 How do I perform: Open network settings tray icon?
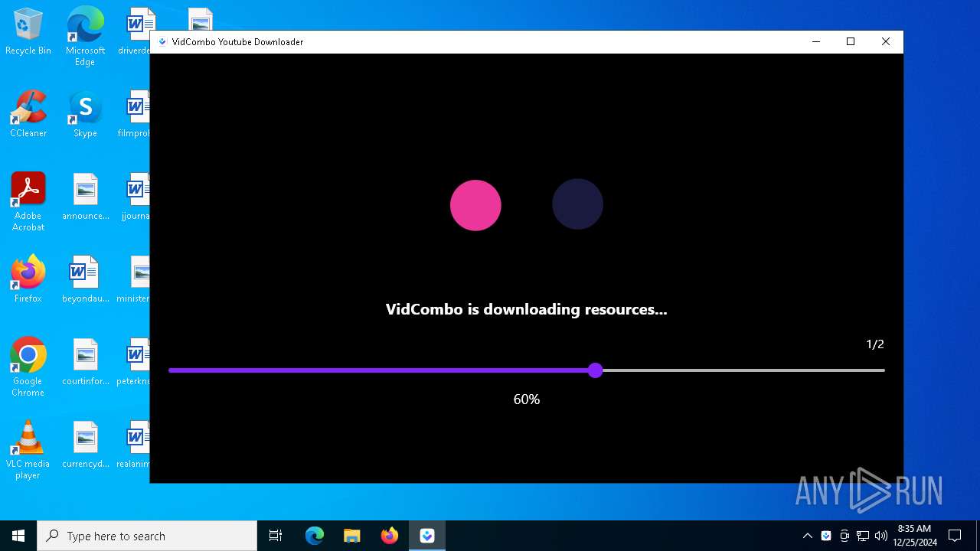[863, 536]
